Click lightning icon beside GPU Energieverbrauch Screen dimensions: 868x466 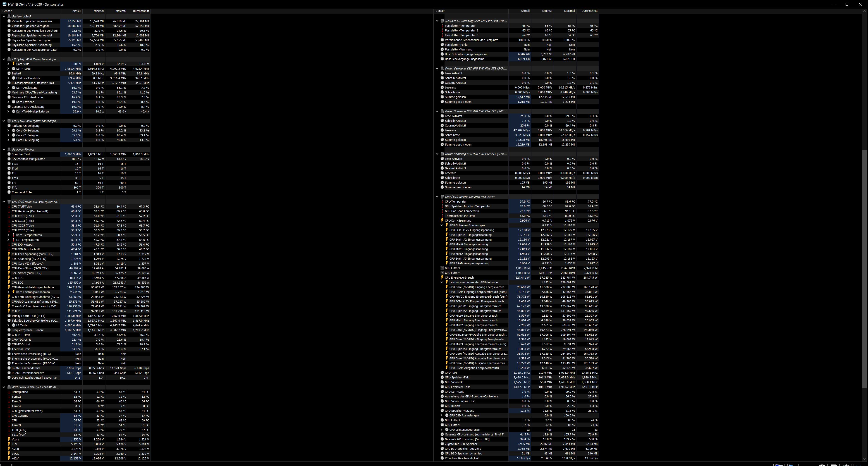[442, 278]
